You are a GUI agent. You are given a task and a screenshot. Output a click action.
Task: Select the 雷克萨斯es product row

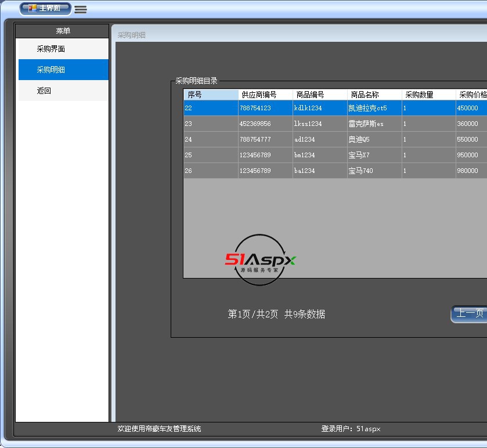pyautogui.click(x=366, y=124)
